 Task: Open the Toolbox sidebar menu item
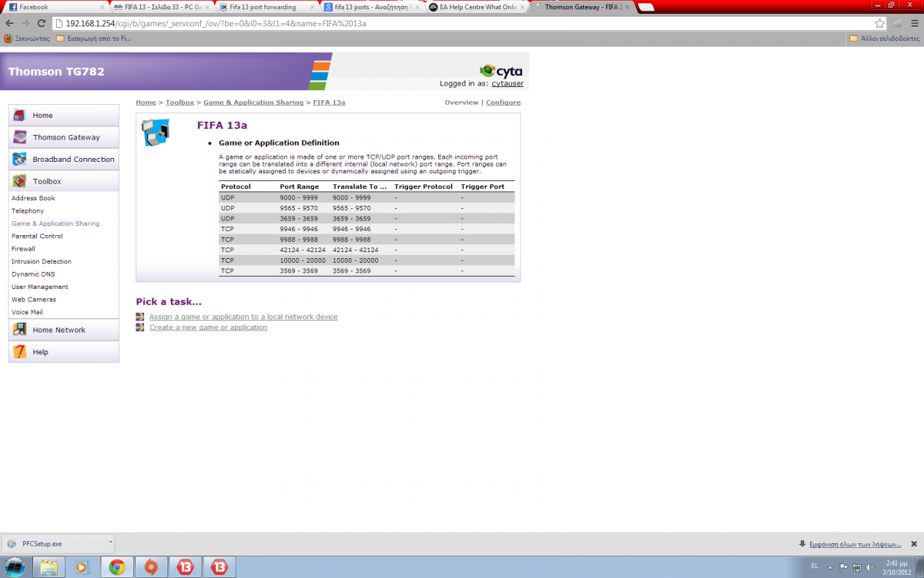click(64, 181)
